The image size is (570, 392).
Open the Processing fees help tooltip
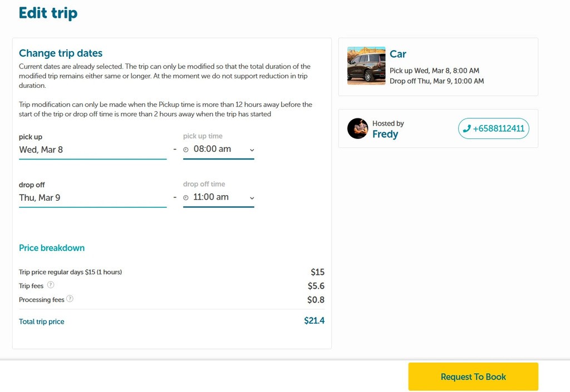pyautogui.click(x=69, y=299)
